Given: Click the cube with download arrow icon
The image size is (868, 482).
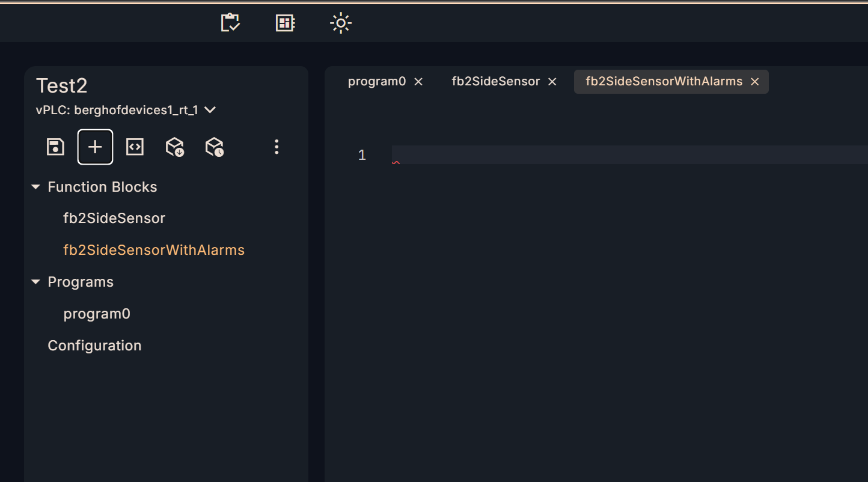Looking at the screenshot, I should click(x=174, y=147).
